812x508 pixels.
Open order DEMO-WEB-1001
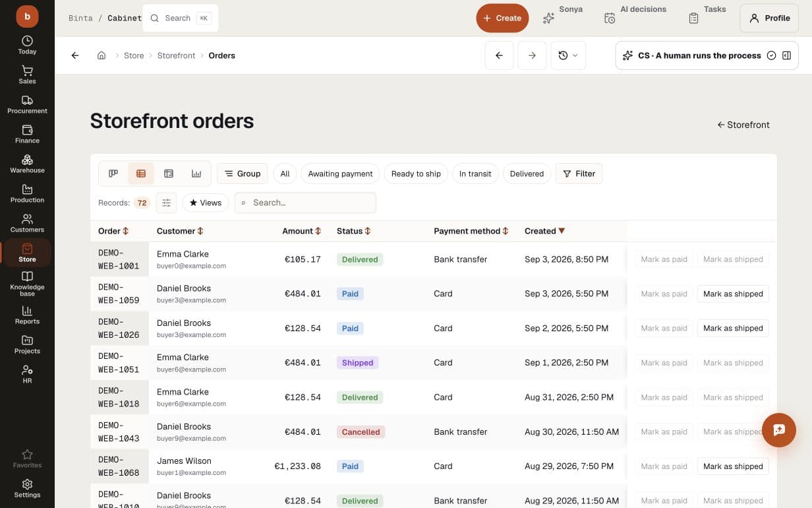tap(119, 259)
